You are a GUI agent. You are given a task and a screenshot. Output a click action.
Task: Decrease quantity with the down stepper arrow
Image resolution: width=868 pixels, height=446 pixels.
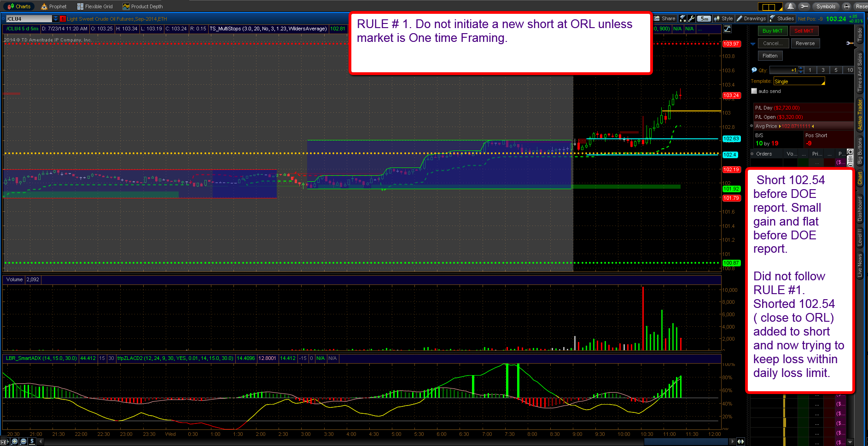coord(801,72)
